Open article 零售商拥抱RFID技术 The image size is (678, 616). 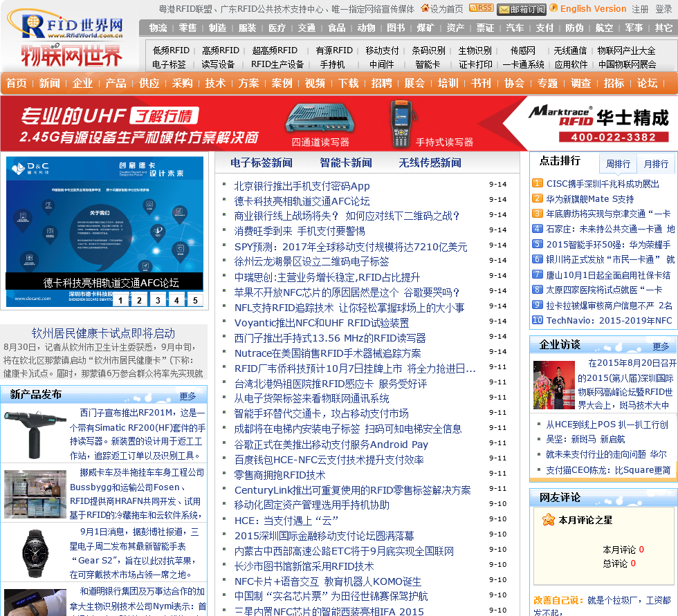280,475
